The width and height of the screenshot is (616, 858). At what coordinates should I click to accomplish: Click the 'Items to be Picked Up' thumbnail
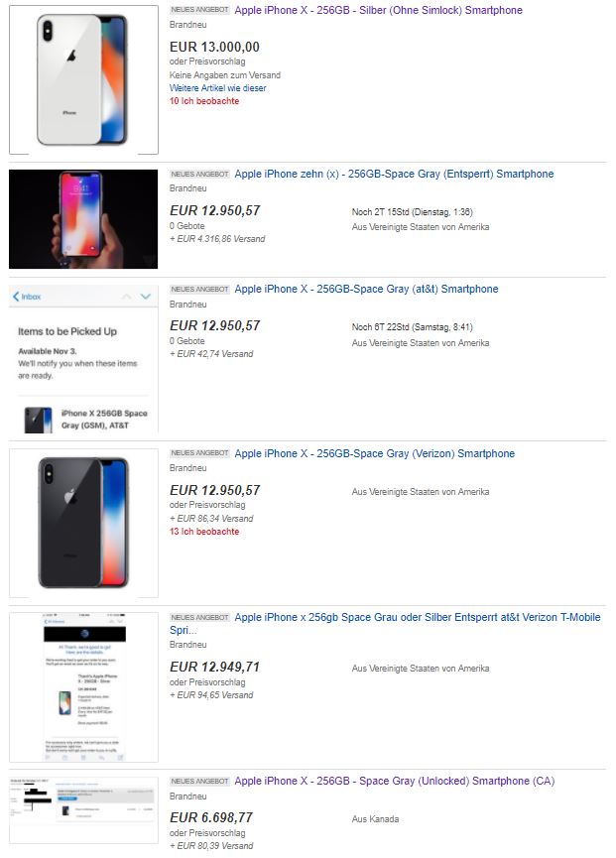pos(83,359)
